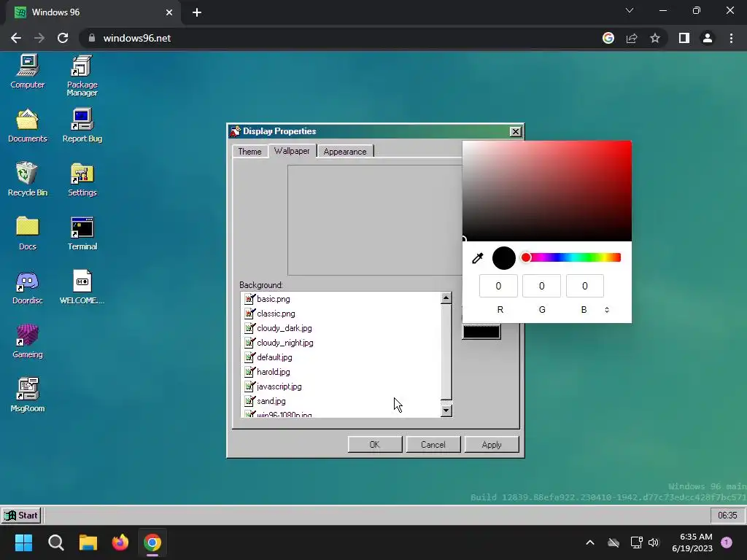Screen dimensions: 747x560
Task: Open the Package Manager desktop icon
Action: [82, 75]
